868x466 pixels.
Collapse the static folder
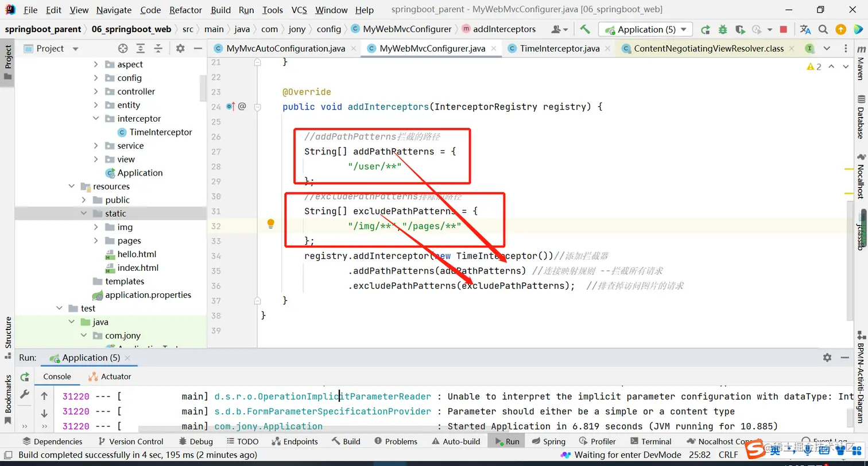point(84,213)
